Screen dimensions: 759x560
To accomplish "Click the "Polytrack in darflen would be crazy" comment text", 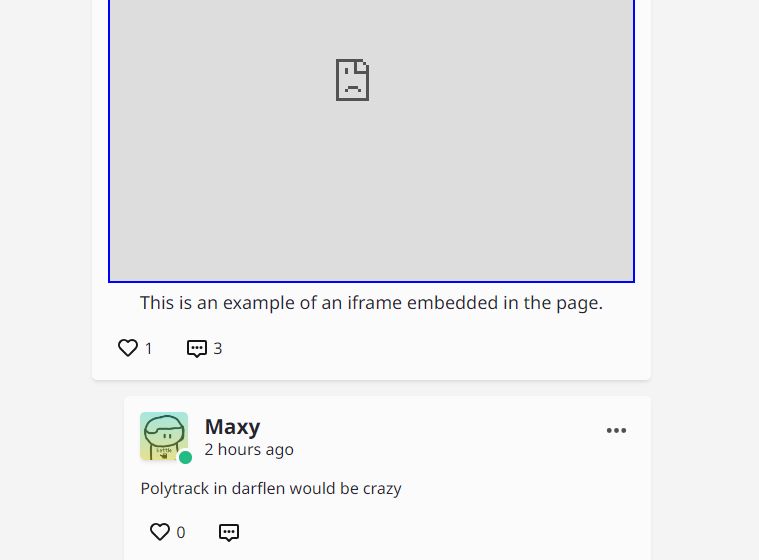I will pos(271,488).
